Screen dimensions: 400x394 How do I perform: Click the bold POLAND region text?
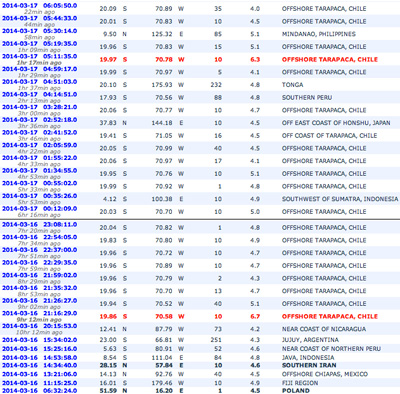click(296, 390)
